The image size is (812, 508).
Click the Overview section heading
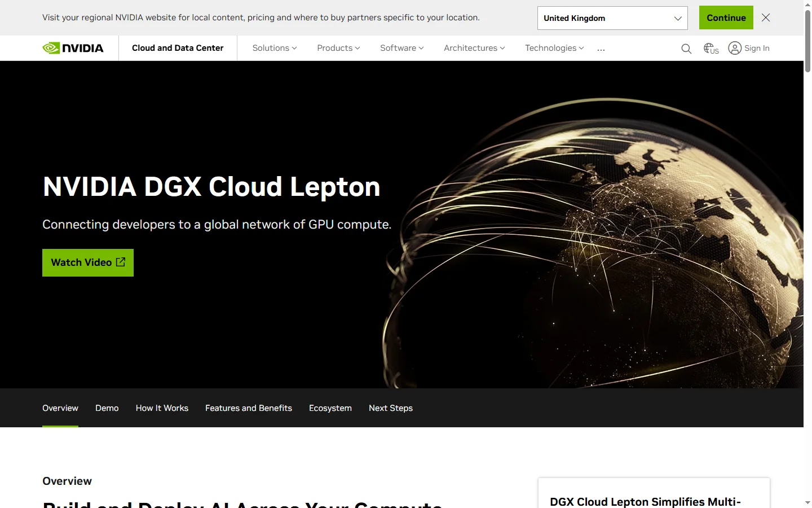[x=67, y=481]
